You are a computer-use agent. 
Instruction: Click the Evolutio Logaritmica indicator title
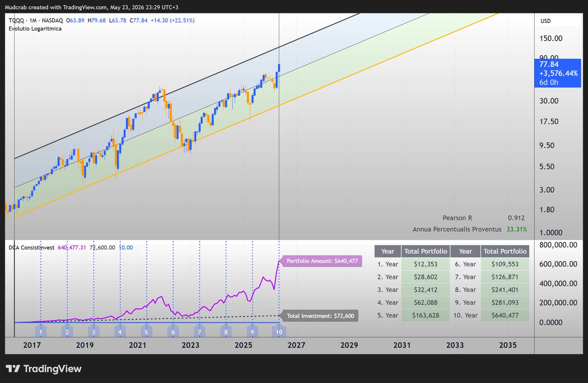[34, 29]
